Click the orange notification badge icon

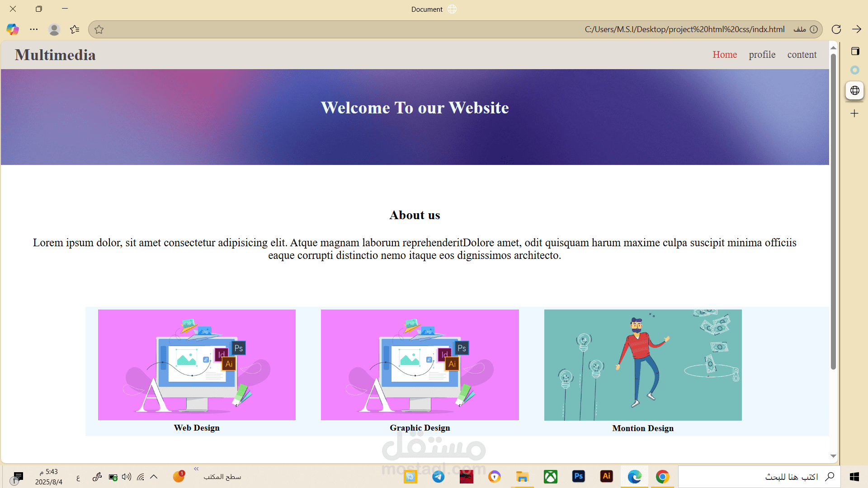(179, 476)
